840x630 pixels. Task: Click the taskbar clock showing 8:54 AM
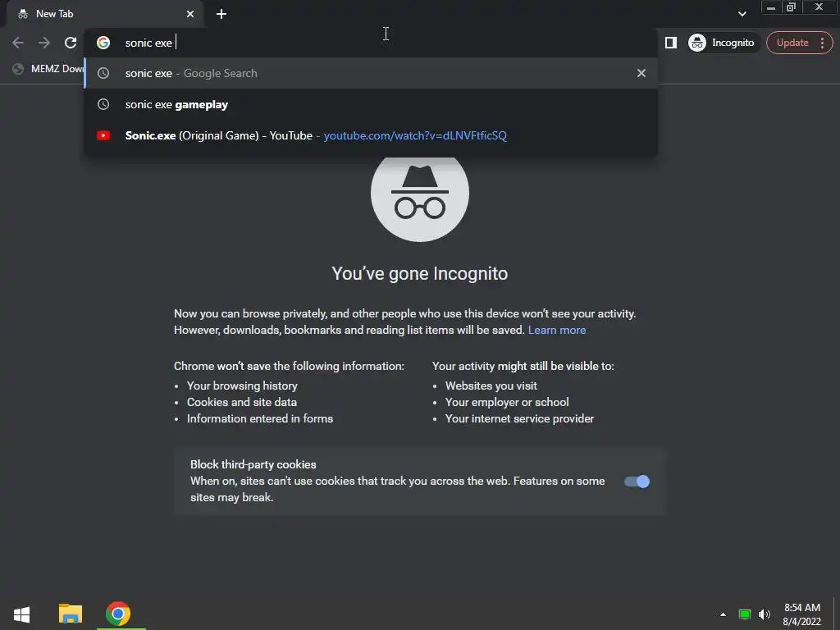coord(802,614)
